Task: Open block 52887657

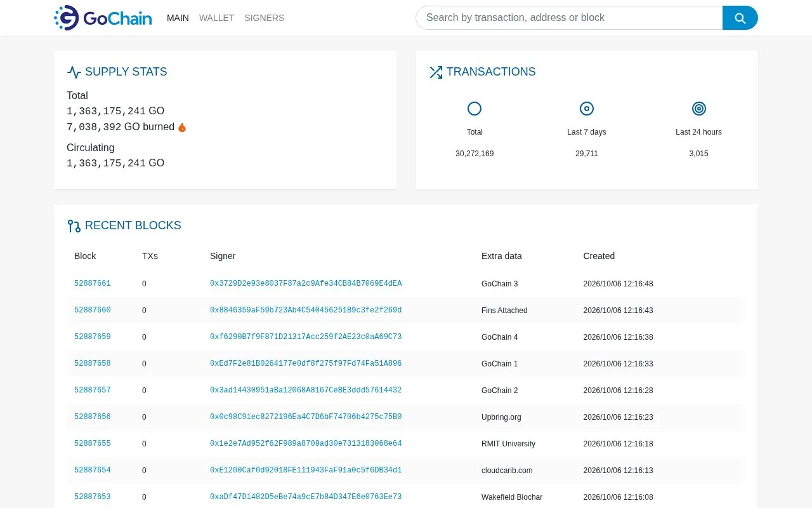Action: pos(93,391)
